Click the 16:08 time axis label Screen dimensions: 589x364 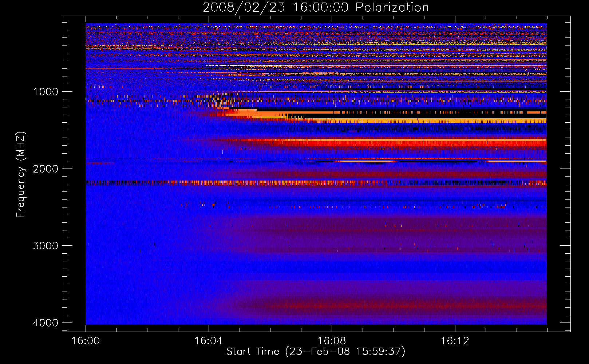[x=332, y=341]
